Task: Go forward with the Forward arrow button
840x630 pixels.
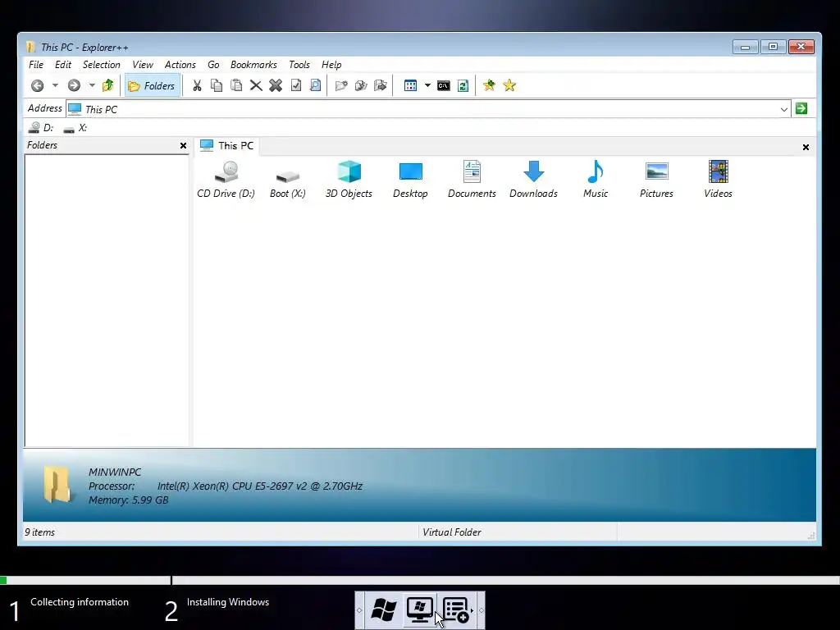Action: [x=73, y=85]
